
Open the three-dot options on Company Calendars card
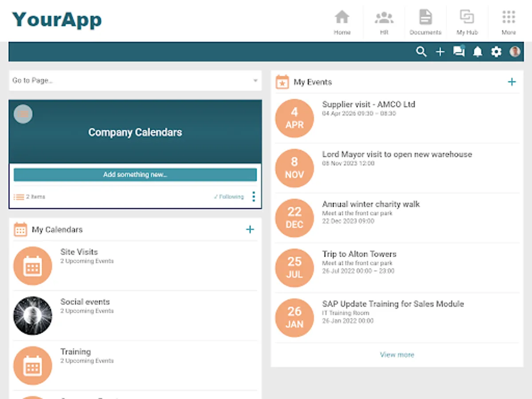tap(254, 196)
